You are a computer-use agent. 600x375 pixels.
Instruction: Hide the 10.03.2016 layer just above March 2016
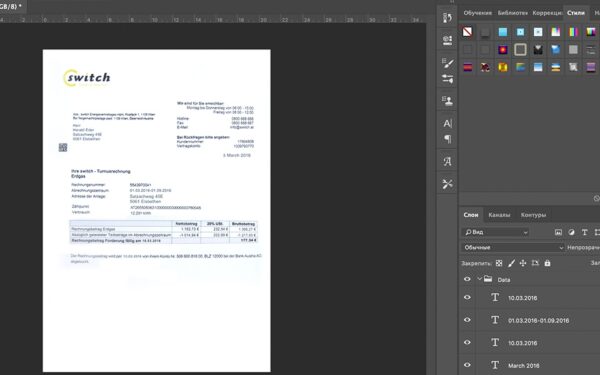pos(467,342)
